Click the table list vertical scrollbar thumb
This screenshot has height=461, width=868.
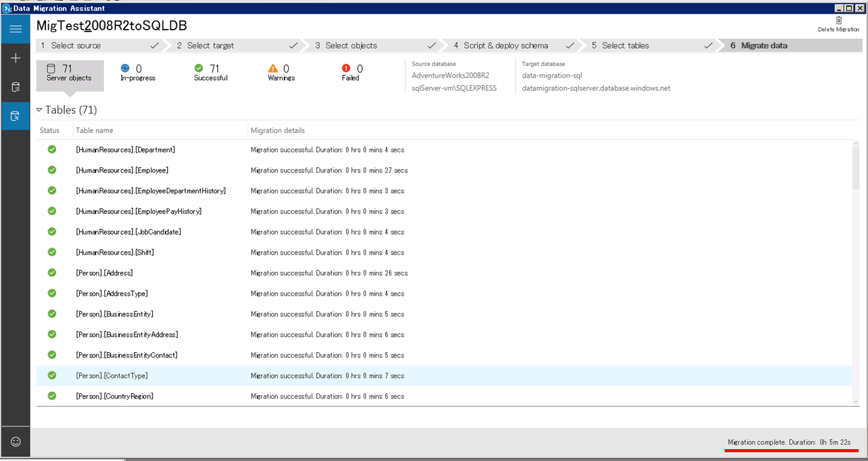tap(856, 168)
